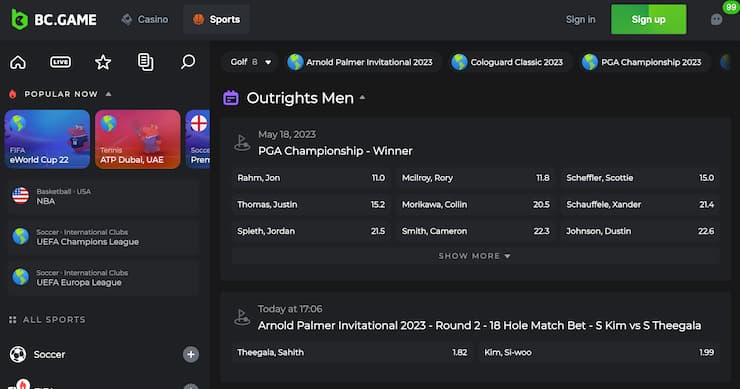Open the favorites star icon
The image size is (740, 389).
103,62
